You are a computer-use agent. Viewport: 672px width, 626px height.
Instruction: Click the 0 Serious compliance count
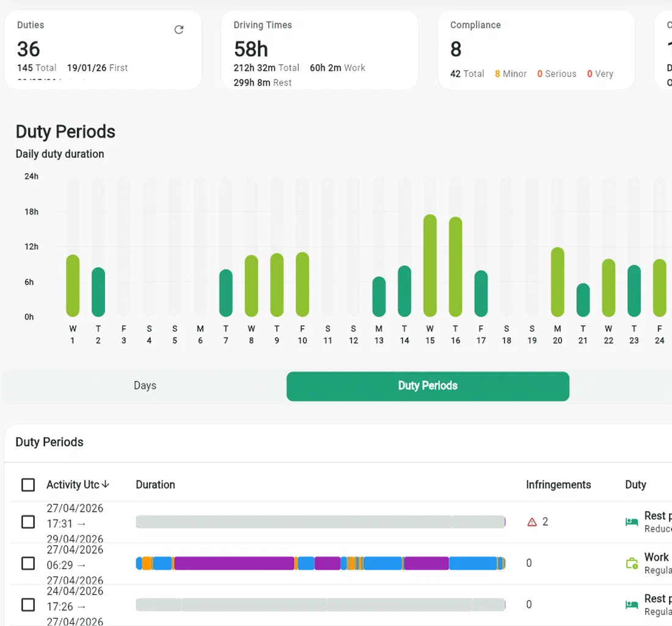[x=557, y=74]
